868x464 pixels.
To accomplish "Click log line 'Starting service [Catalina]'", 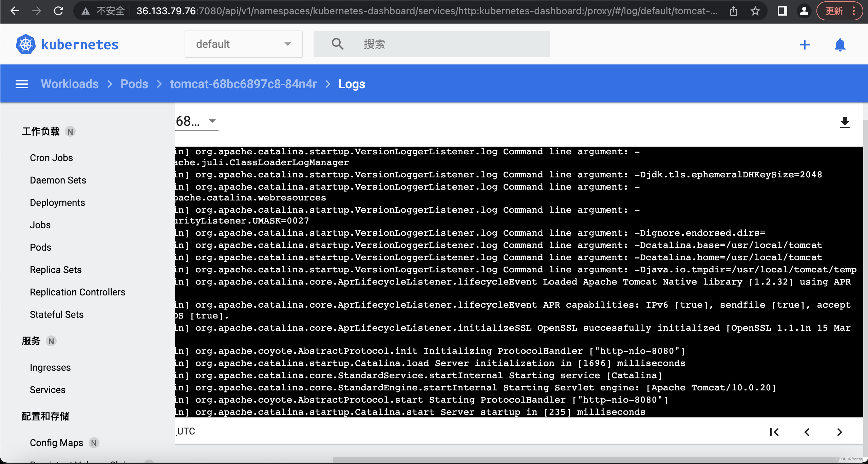I will click(419, 375).
